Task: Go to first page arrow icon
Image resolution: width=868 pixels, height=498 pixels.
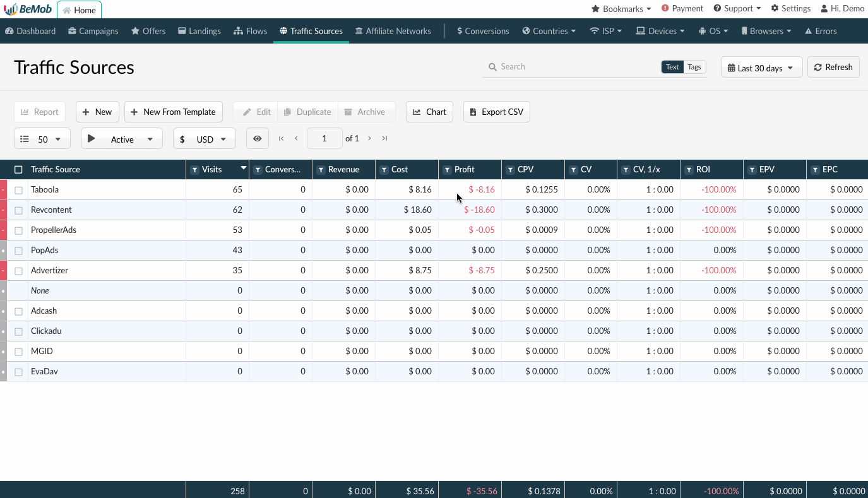Action: click(281, 138)
